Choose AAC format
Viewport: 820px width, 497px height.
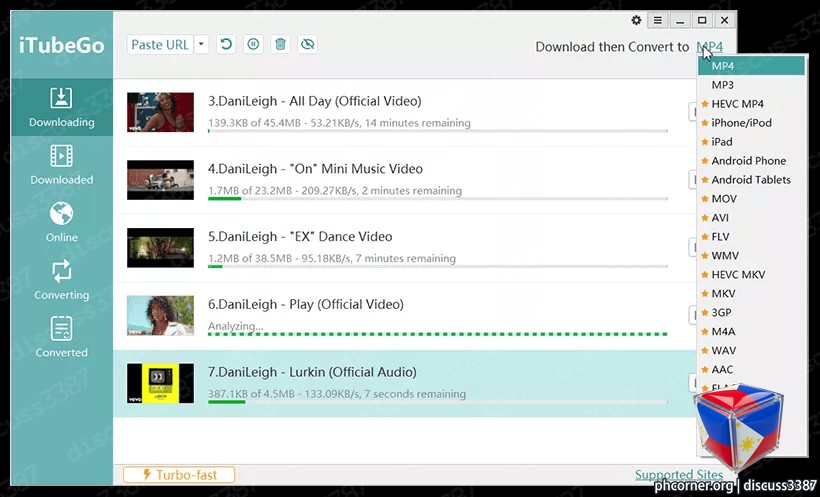(x=751, y=369)
